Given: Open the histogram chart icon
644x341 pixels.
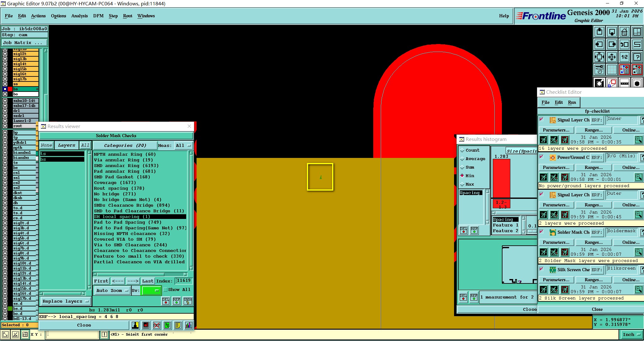Looking at the screenshot, I should [188, 325].
